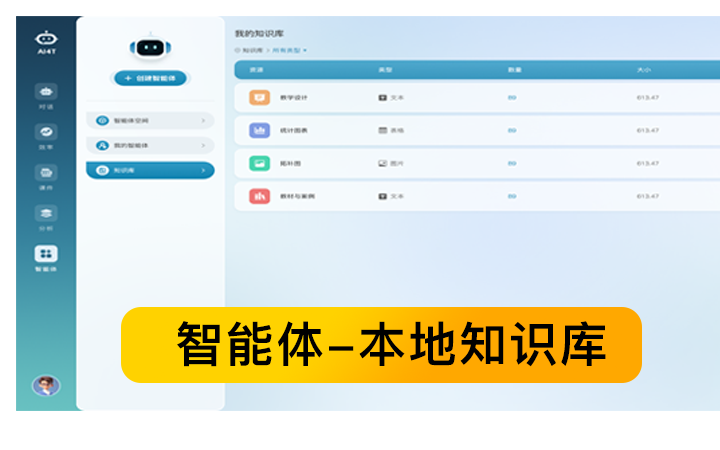Open the 所有类型 filter dropdown
Screen dimensions: 720x450
click(x=290, y=49)
